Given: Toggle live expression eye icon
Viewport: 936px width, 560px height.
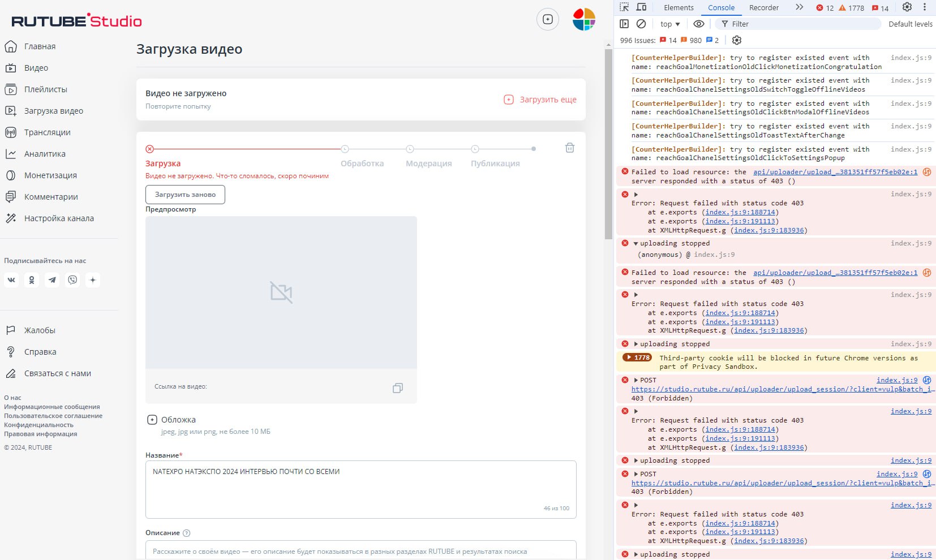Looking at the screenshot, I should pos(699,24).
